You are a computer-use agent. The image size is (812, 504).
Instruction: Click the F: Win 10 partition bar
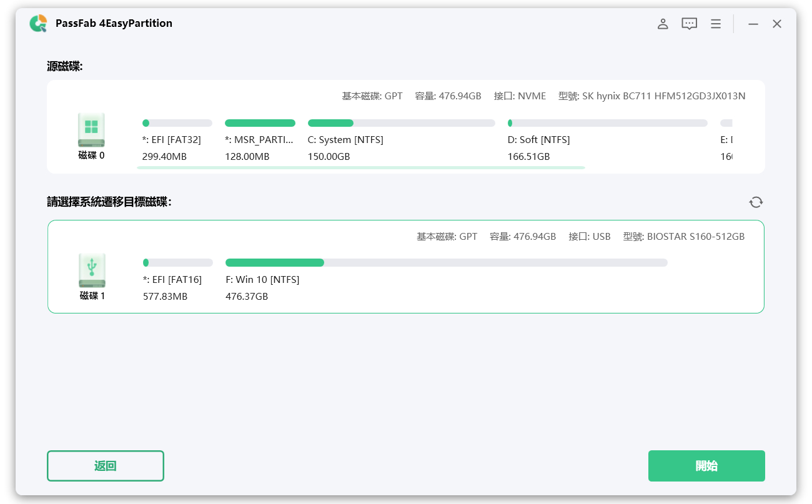446,262
